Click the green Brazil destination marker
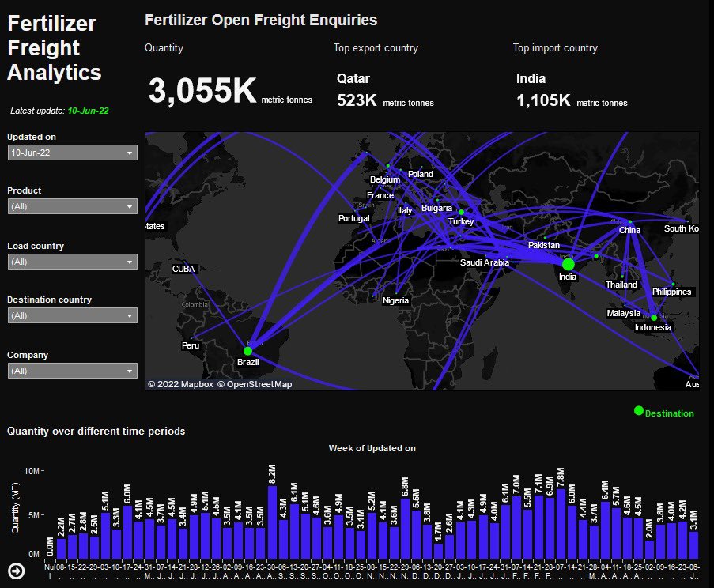The width and height of the screenshot is (714, 588). point(247,351)
